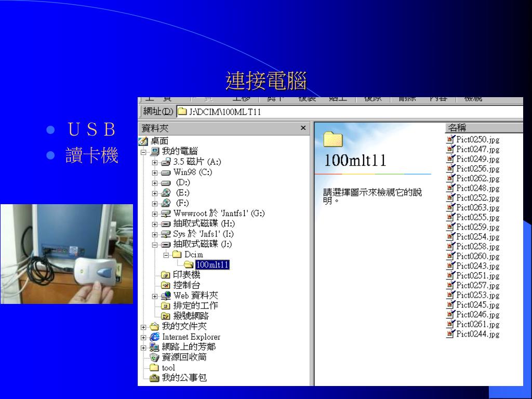Close the 資料夾 folders pane
The image size is (532, 399).
pyautogui.click(x=303, y=128)
